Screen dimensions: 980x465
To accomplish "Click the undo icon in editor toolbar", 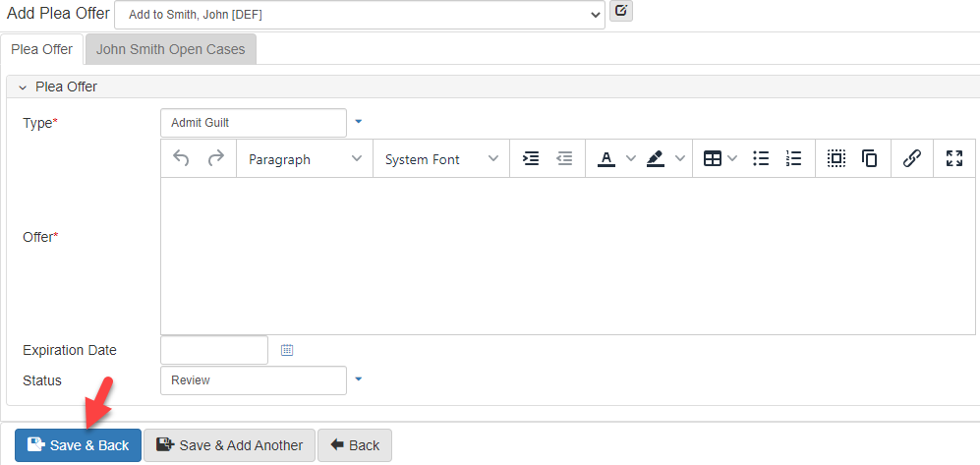I will 181,158.
